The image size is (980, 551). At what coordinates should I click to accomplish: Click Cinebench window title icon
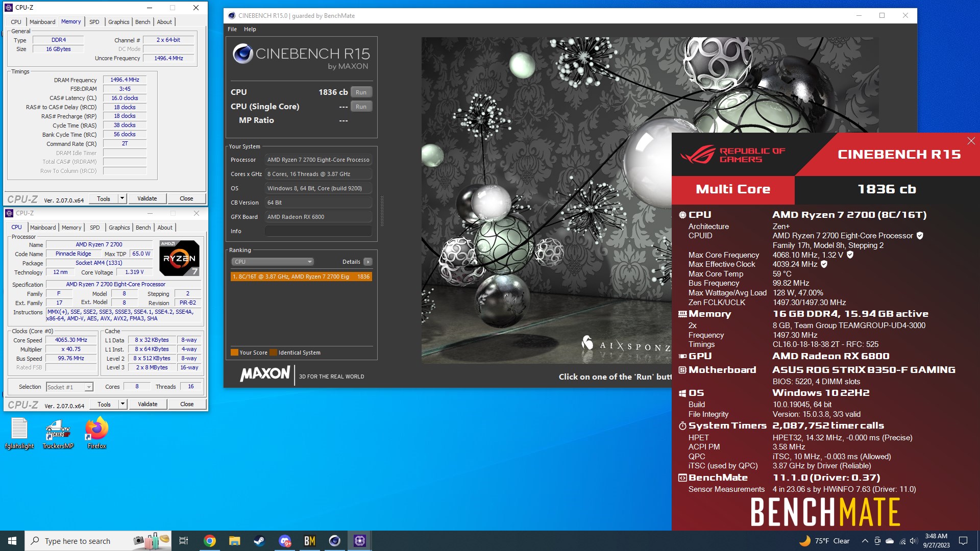(x=232, y=16)
